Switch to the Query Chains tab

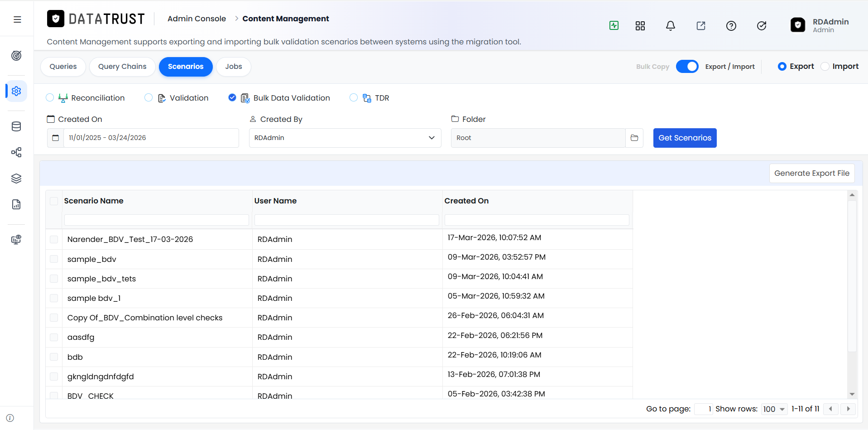(x=122, y=67)
